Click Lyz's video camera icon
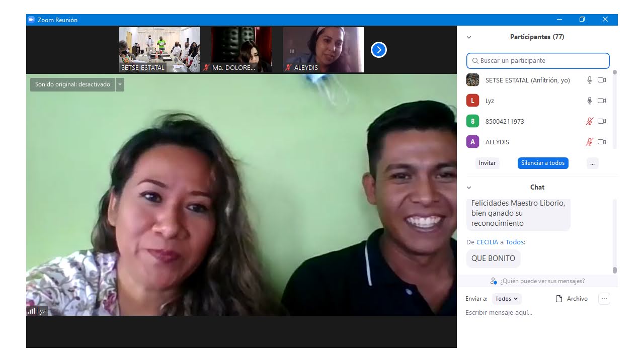The image size is (644, 362). (602, 101)
